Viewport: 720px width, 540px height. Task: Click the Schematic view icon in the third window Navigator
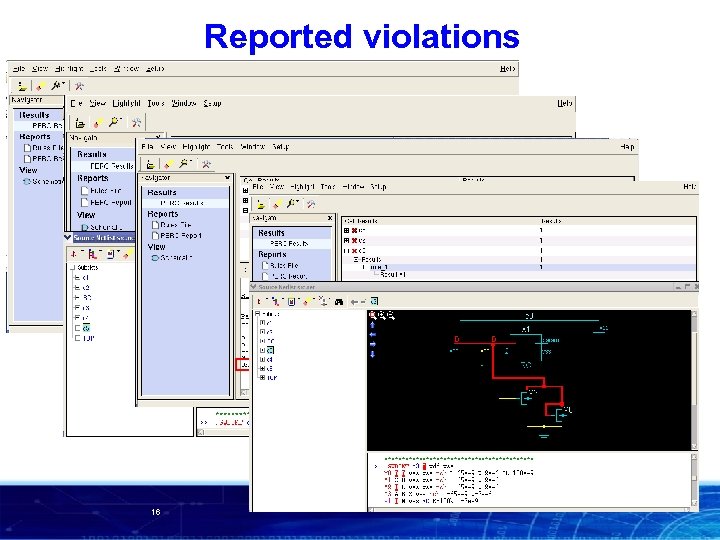pyautogui.click(x=155, y=258)
